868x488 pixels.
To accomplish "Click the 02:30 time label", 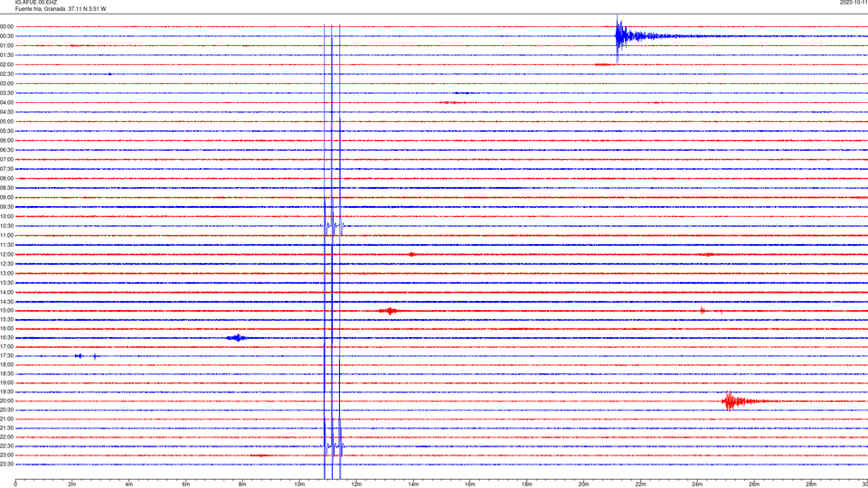I will [6, 74].
